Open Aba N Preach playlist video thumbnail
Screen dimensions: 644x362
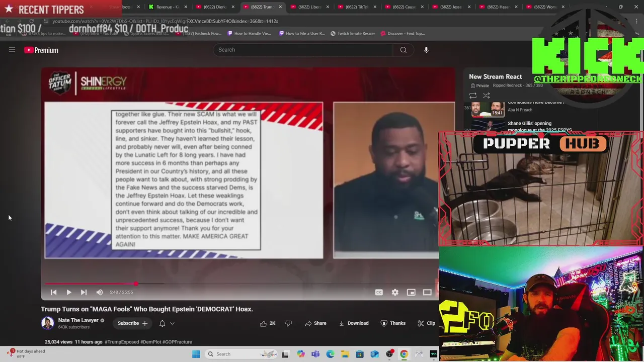[x=488, y=109]
